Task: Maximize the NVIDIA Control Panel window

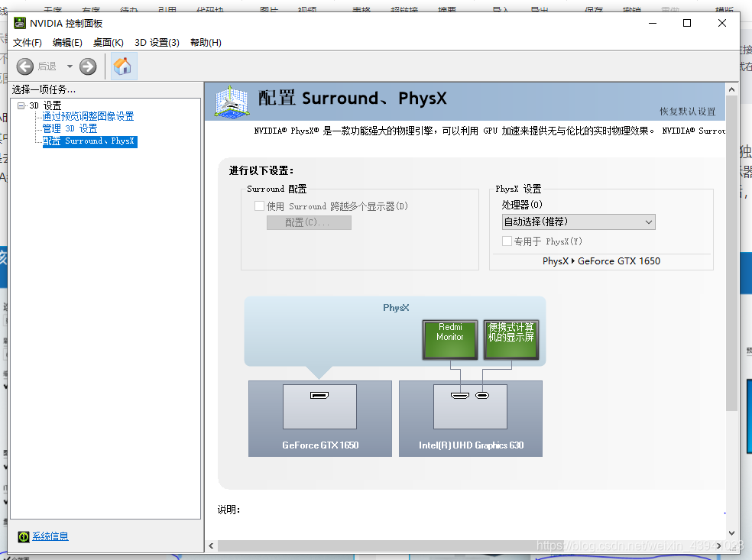Action: [x=687, y=23]
